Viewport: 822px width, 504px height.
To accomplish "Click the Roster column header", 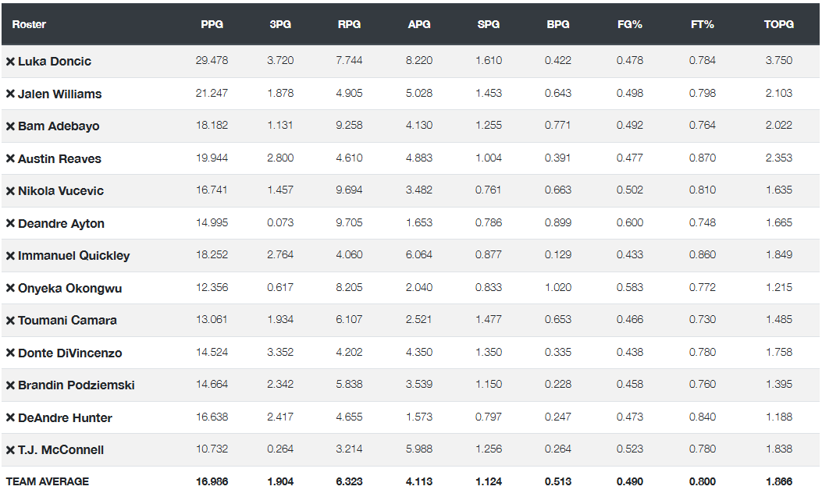I will (x=29, y=24).
